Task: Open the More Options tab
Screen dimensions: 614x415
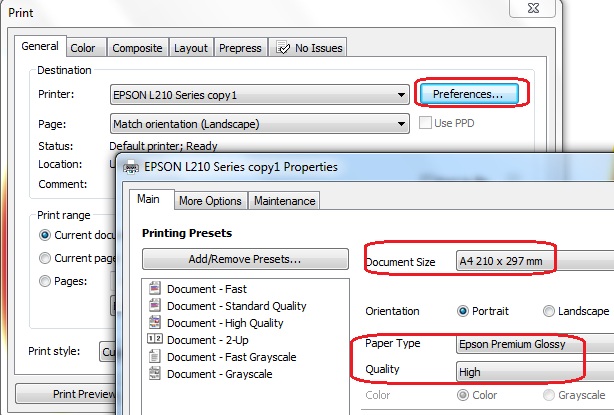Action: (x=210, y=201)
